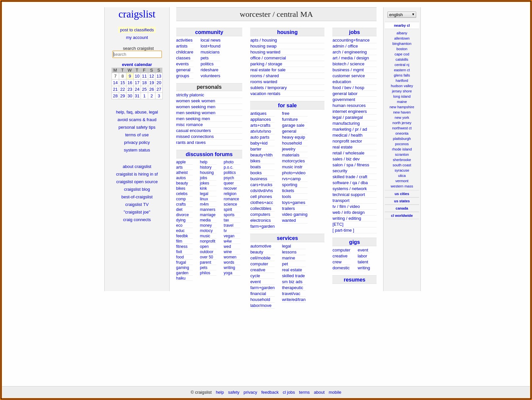Browse antiques for sale
The width and height of the screenshot is (532, 400).
[x=258, y=113]
